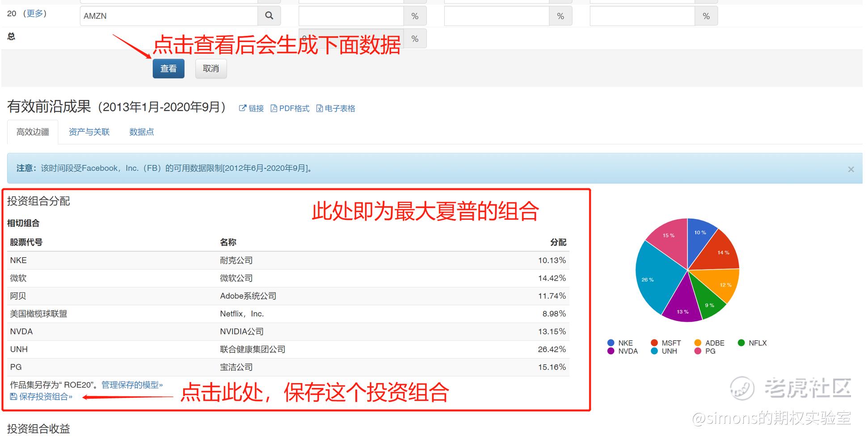Click the third allocation percent field in AMZN row
The image size is (868, 438).
(x=643, y=16)
